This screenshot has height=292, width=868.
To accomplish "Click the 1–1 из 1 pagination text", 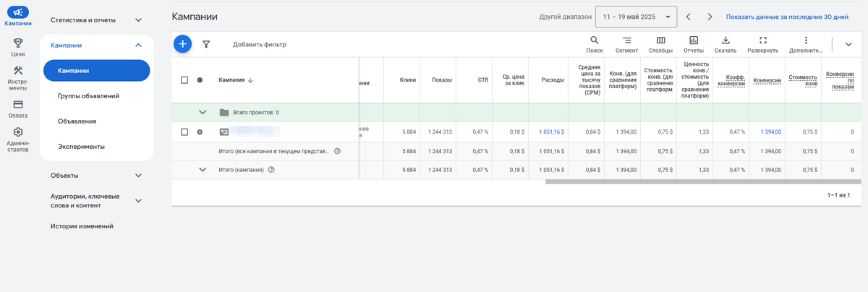I will [838, 195].
